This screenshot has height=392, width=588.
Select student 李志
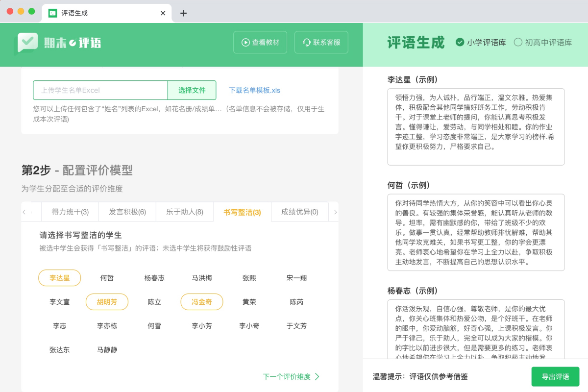60,325
